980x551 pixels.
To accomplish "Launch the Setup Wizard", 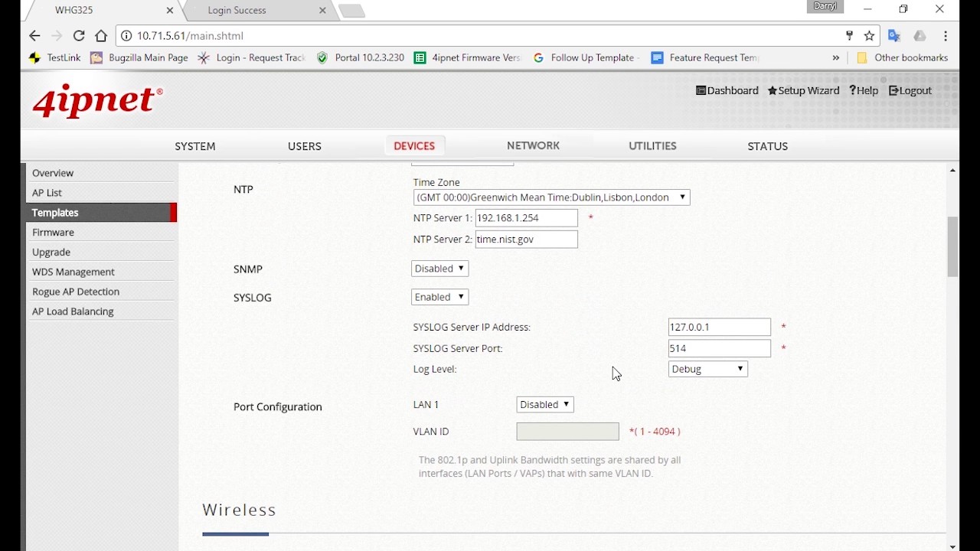I will [x=803, y=90].
